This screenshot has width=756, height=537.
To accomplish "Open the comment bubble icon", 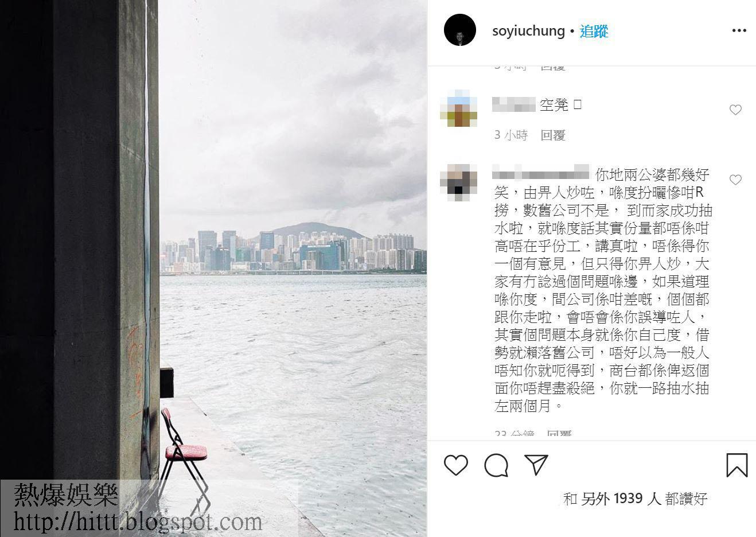I will click(496, 466).
